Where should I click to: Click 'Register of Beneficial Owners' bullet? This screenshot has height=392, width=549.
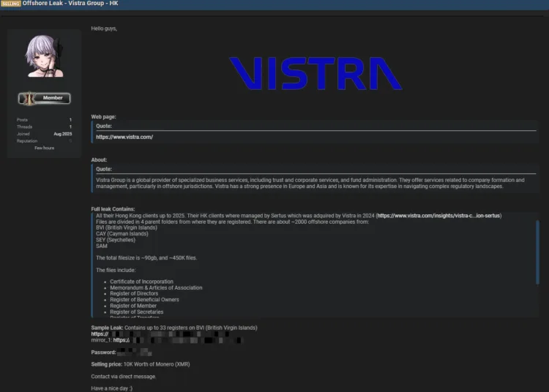coord(144,300)
